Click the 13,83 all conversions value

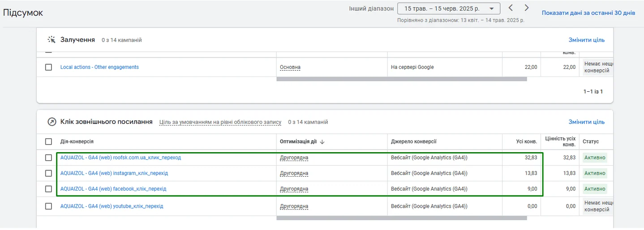click(531, 173)
